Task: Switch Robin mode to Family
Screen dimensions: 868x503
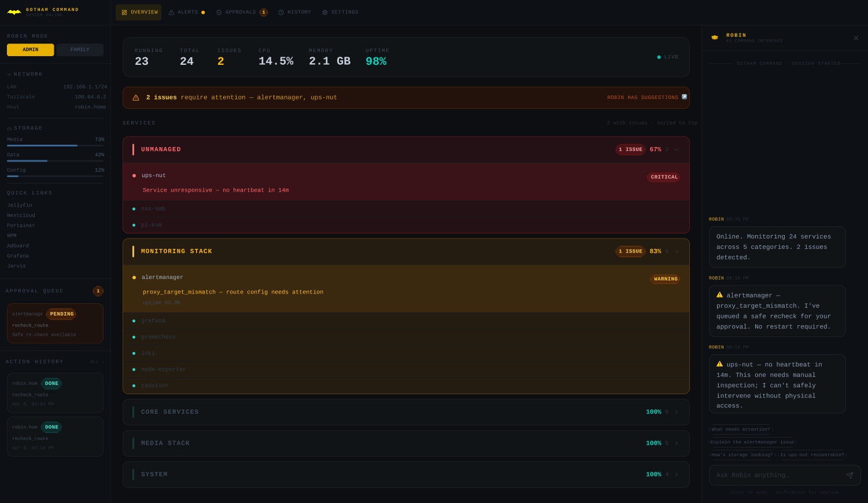Action: [x=80, y=50]
